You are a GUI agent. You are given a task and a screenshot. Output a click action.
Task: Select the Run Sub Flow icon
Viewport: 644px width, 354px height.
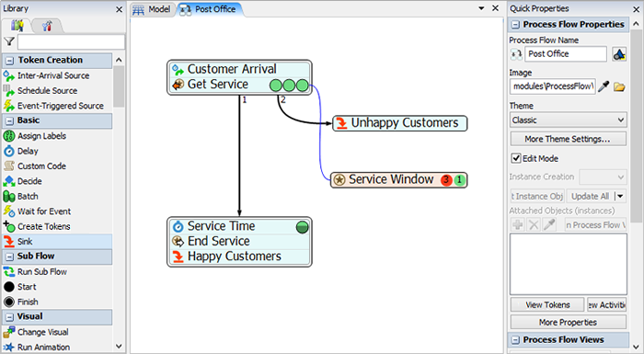[x=9, y=272]
